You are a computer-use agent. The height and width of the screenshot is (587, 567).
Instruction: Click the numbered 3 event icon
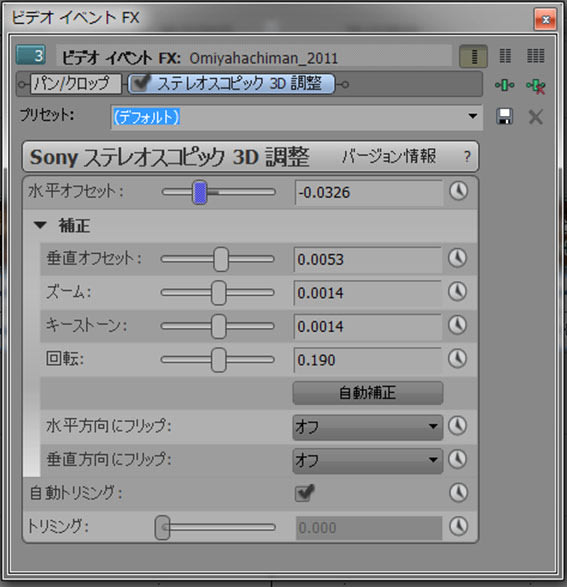tap(31, 55)
